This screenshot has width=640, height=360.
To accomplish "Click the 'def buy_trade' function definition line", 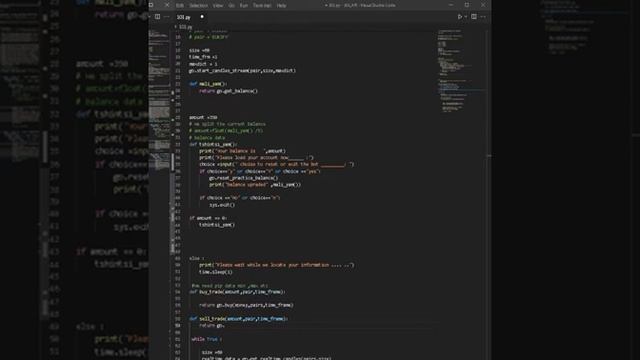I will tap(237, 292).
